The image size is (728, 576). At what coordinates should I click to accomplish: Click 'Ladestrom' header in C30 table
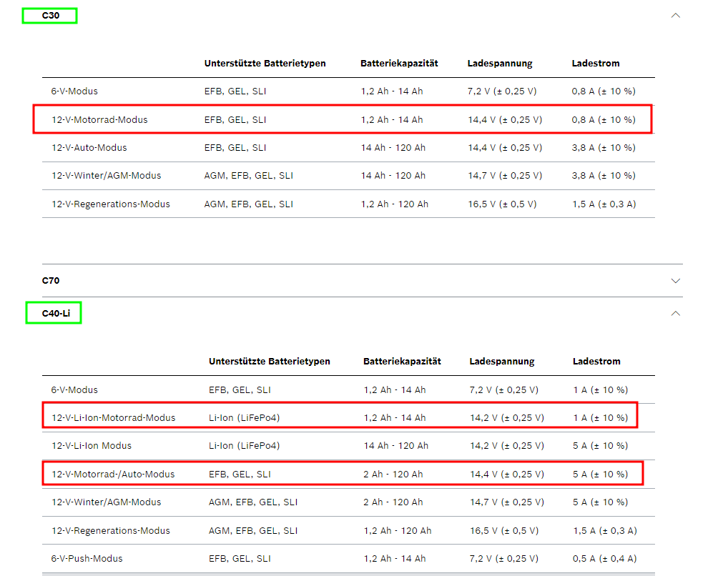click(x=596, y=63)
